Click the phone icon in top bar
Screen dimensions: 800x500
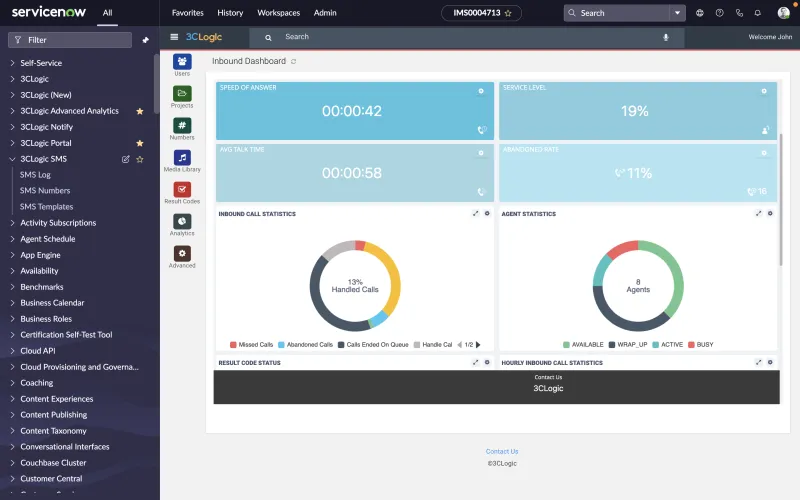click(x=739, y=13)
